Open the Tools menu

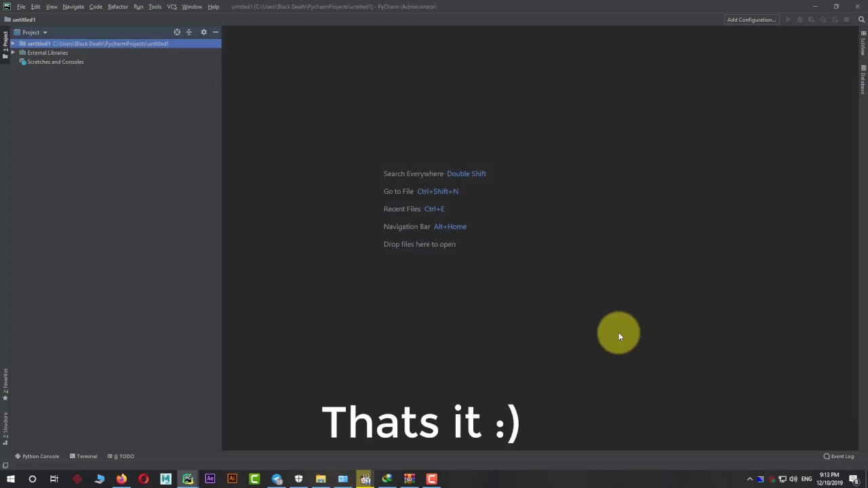point(155,7)
